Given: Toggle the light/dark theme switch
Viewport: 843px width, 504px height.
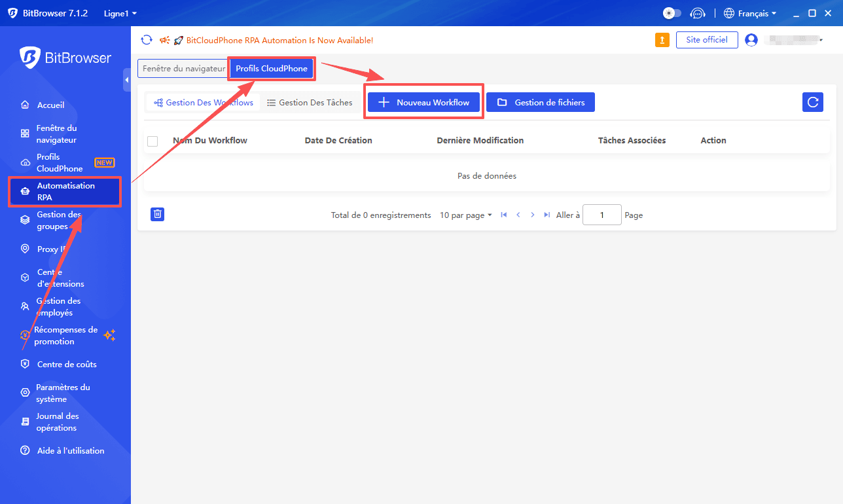Looking at the screenshot, I should (x=672, y=13).
